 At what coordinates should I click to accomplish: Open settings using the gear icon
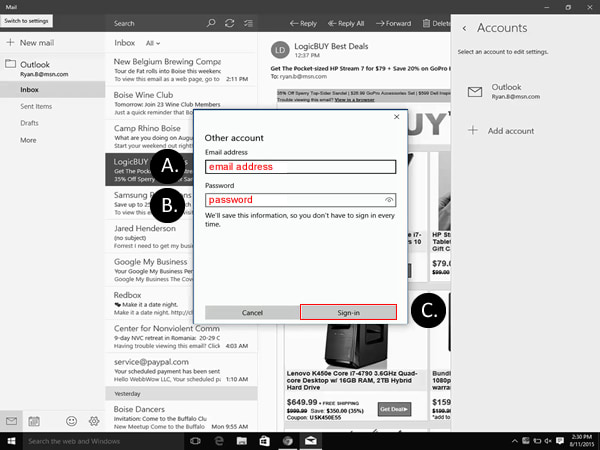(x=94, y=421)
